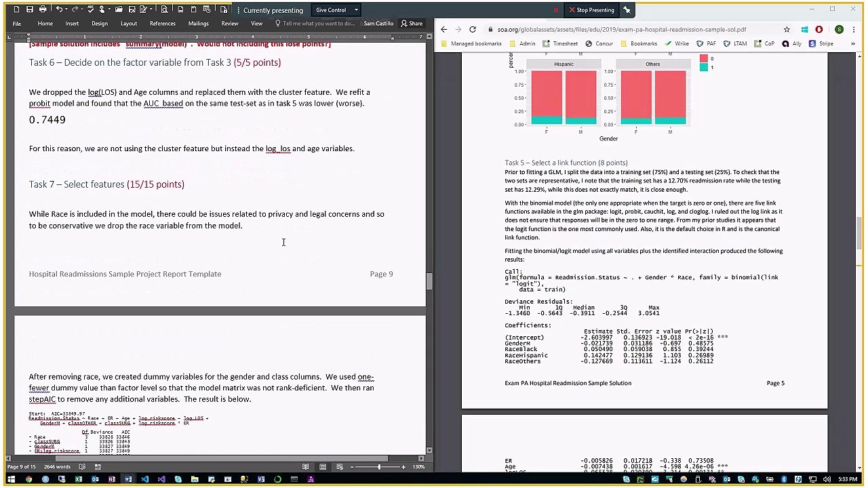Screen dimensions: 868x488
Task: Open the File menu in Word
Action: coord(17,23)
